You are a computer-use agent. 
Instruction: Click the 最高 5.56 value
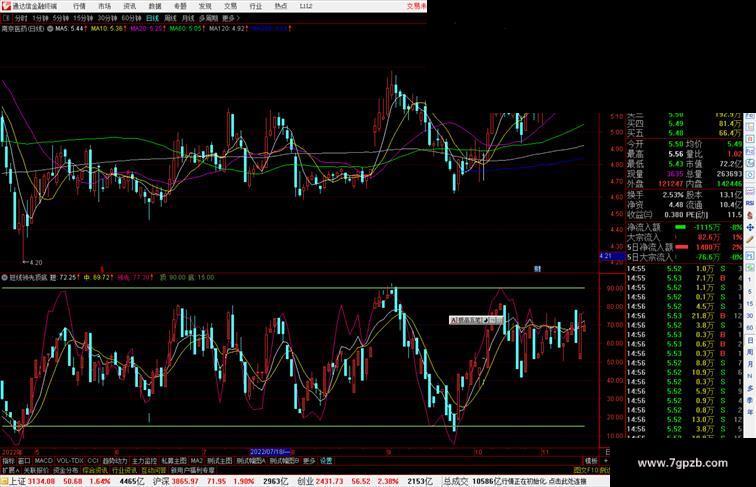[x=675, y=154]
